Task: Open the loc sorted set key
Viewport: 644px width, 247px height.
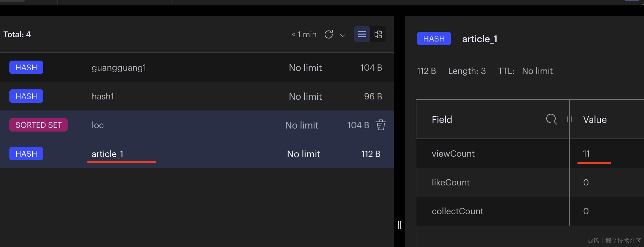Action: pyautogui.click(x=98, y=125)
